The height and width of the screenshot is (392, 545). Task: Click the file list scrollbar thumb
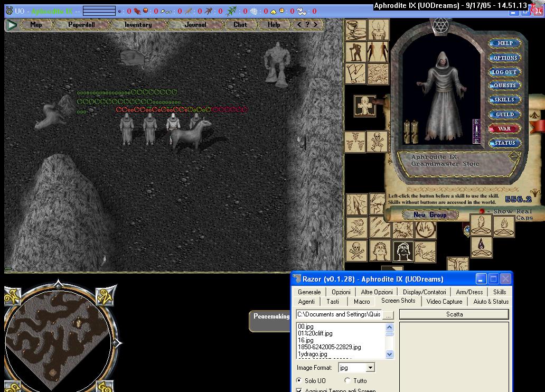[x=390, y=334]
